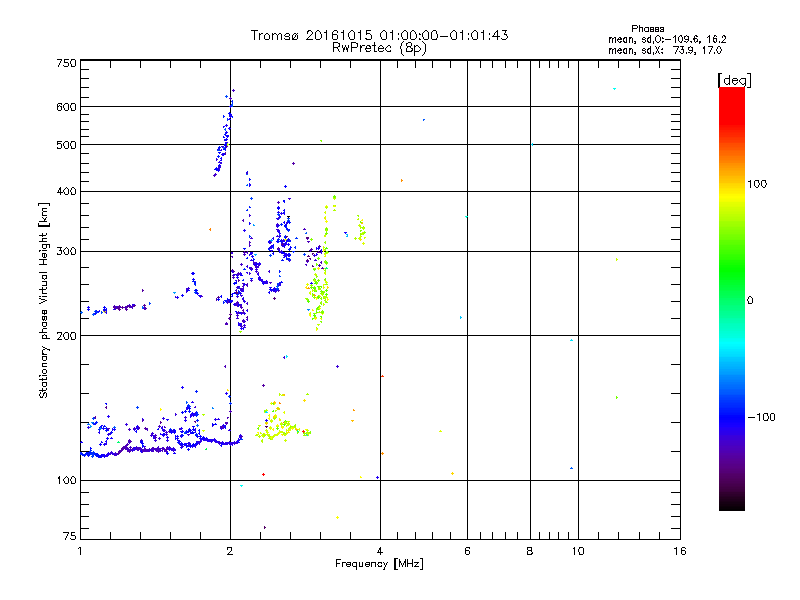
Task: Click the y-axis tick label '75'
Action: [x=70, y=536]
